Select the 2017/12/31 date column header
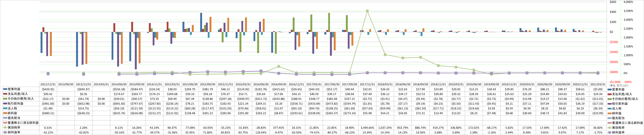The image size is (644, 135). [x=367, y=84]
